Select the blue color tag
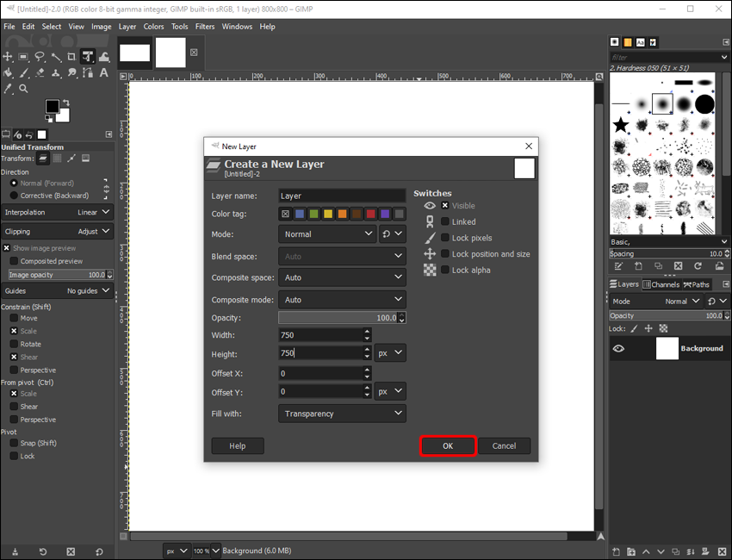 (300, 214)
